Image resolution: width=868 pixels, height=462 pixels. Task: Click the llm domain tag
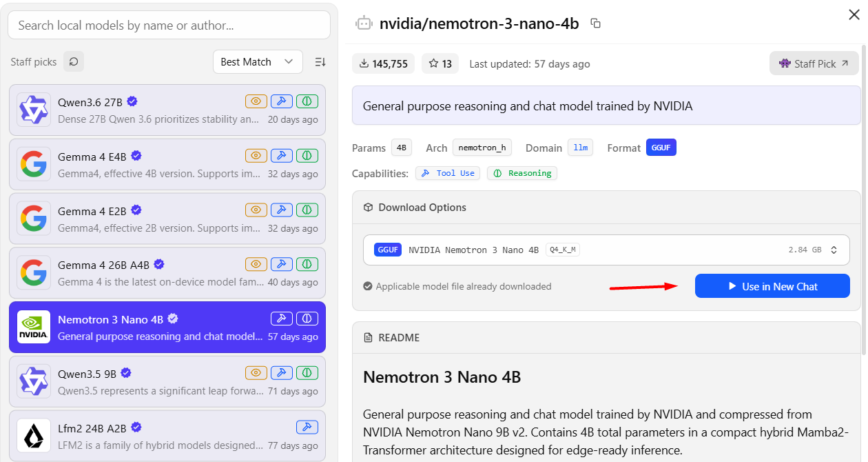[x=580, y=148]
